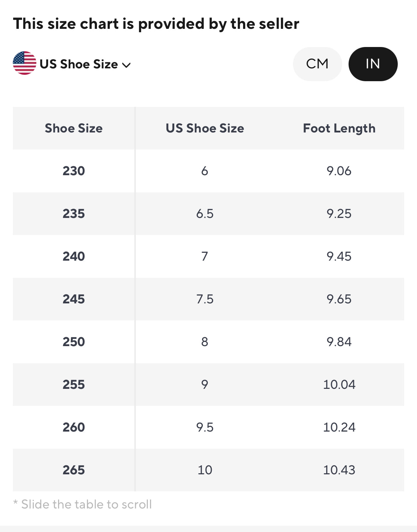417x532 pixels.
Task: Select the 255 shoe size cell
Action: click(74, 385)
